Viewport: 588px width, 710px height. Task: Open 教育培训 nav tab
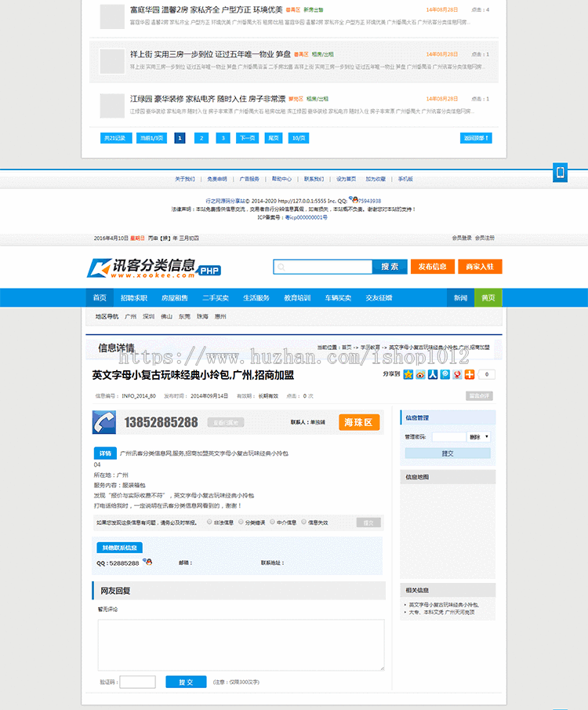pos(297,297)
